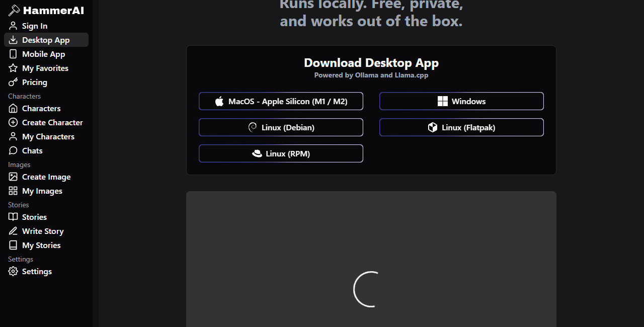Click the Flatpak cube logo icon
The width and height of the screenshot is (644, 327).
click(433, 127)
